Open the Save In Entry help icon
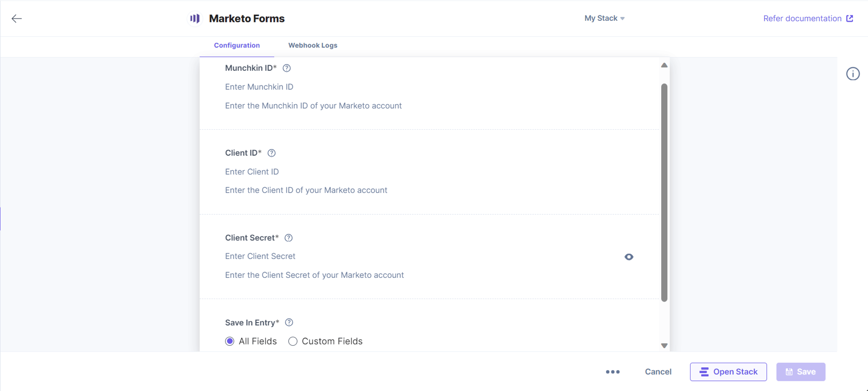Viewport: 868px width, 391px height. click(x=289, y=322)
